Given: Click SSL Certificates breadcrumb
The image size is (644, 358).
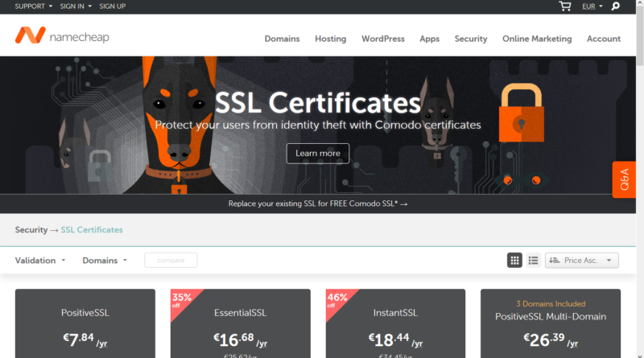Looking at the screenshot, I should 92,230.
